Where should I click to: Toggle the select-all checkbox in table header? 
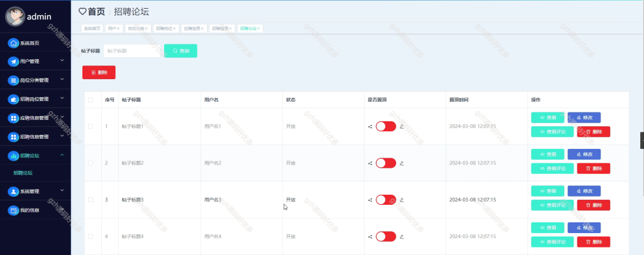[x=91, y=100]
